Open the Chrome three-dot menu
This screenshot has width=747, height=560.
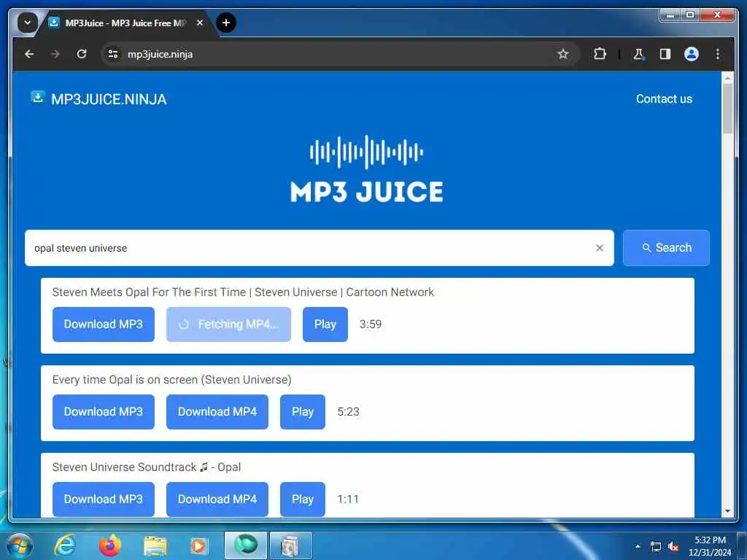[x=718, y=54]
